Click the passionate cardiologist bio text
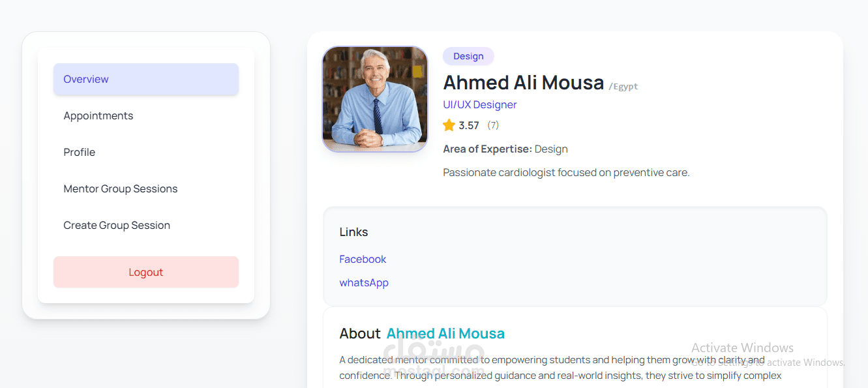The image size is (868, 388). tap(566, 173)
